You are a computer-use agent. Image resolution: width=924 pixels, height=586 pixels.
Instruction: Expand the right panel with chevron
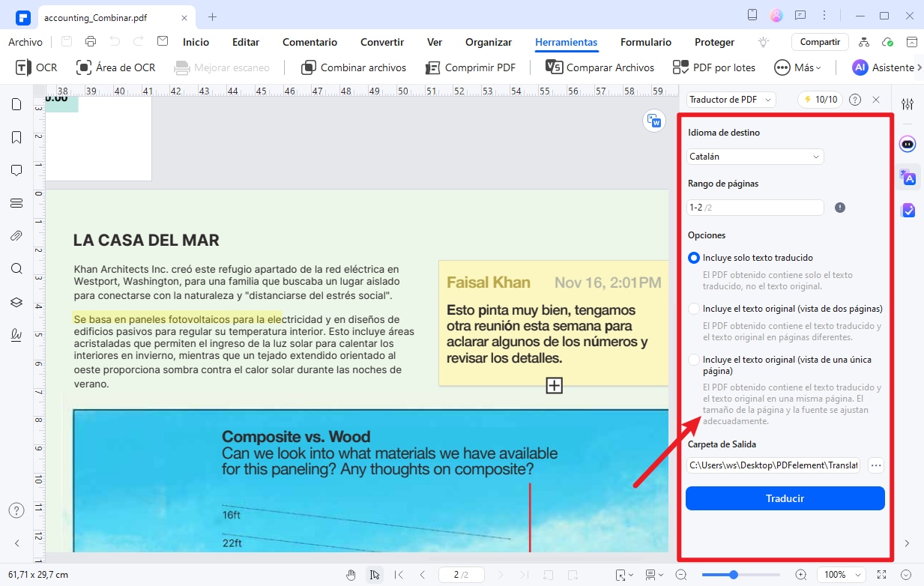coord(908,543)
